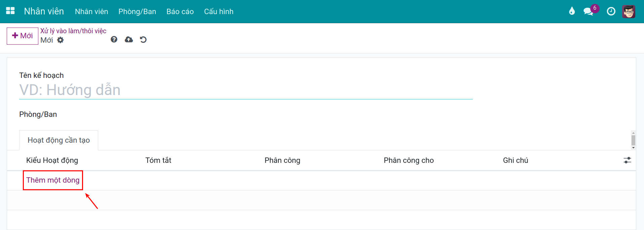The height and width of the screenshot is (230, 644).
Task: Open the Phòng/Ban menu
Action: point(137,11)
